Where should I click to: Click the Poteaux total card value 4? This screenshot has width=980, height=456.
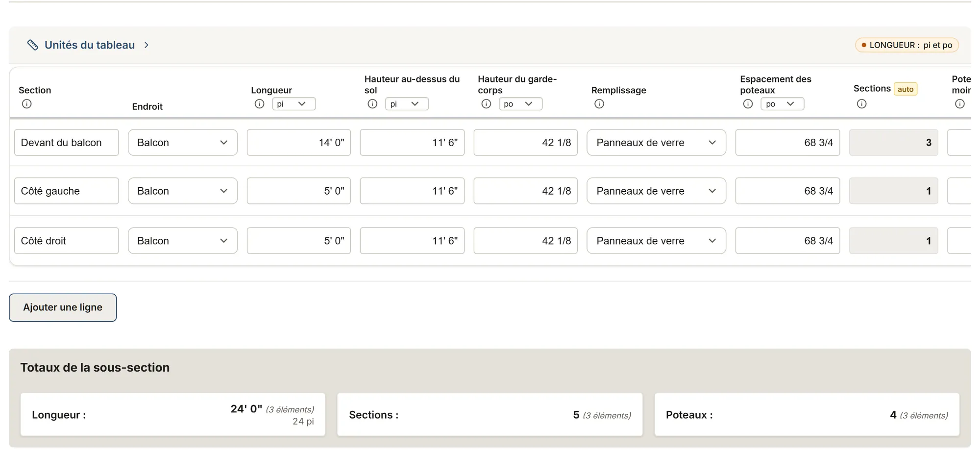(x=893, y=415)
